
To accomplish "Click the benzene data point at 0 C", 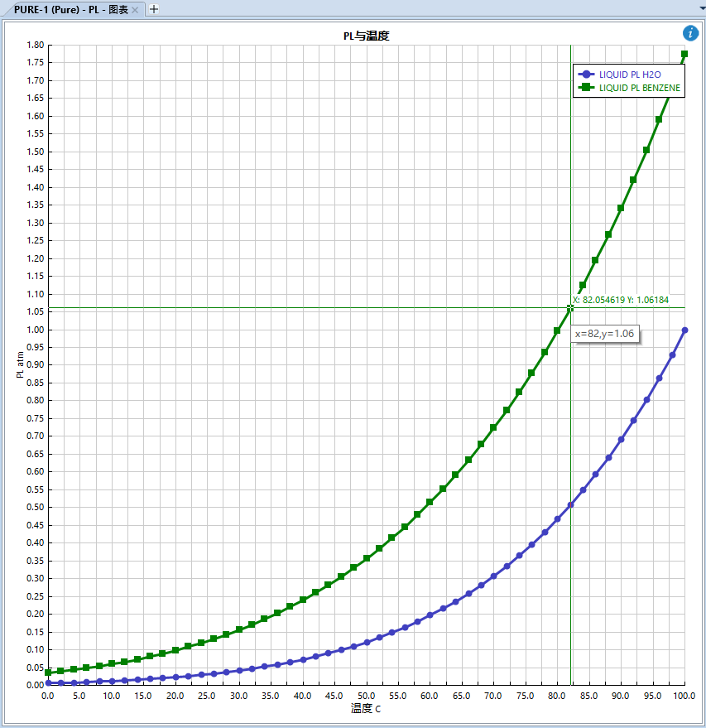I will (48, 673).
